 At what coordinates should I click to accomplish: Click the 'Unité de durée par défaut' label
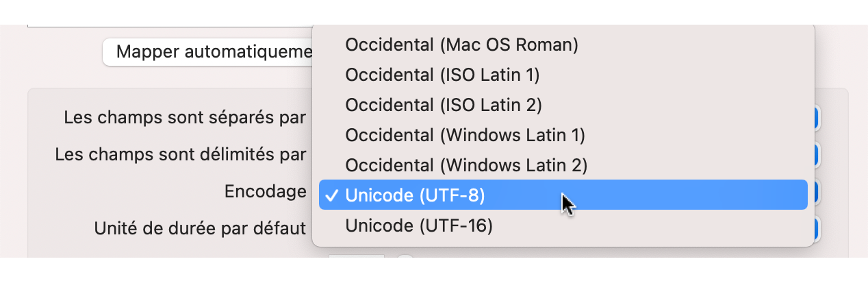coord(200,228)
